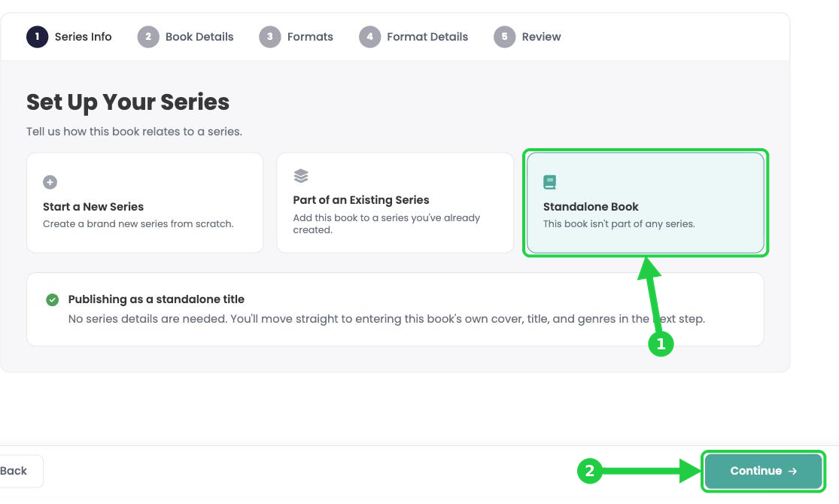839x504 pixels.
Task: Click the plus icon for new series
Action: point(50,183)
